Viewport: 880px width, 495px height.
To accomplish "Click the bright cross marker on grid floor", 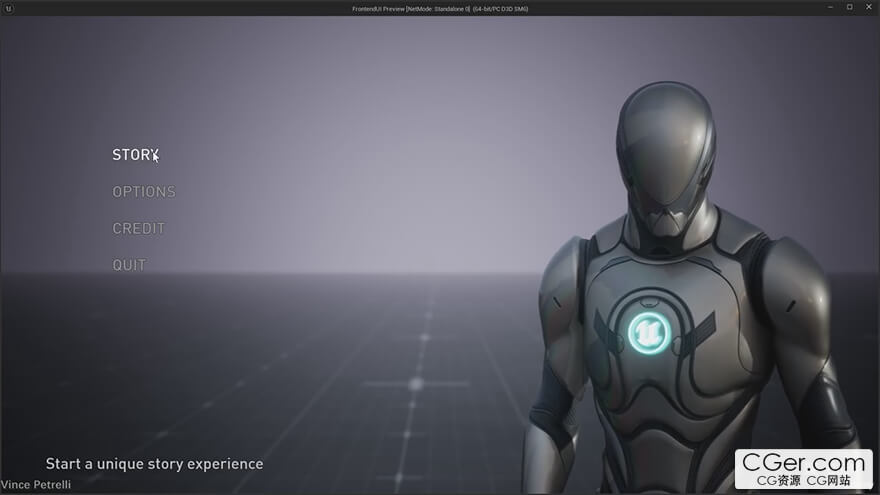I will click(416, 384).
